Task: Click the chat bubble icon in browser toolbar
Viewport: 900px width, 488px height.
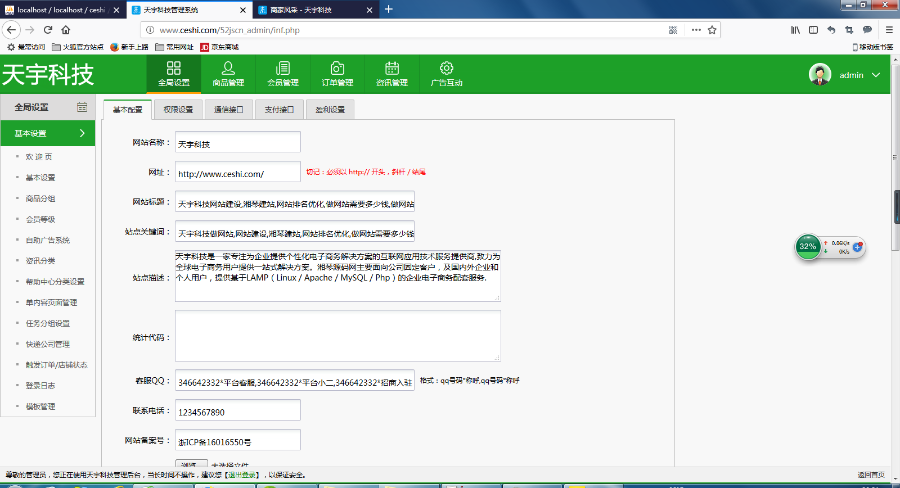Action: pyautogui.click(x=867, y=30)
